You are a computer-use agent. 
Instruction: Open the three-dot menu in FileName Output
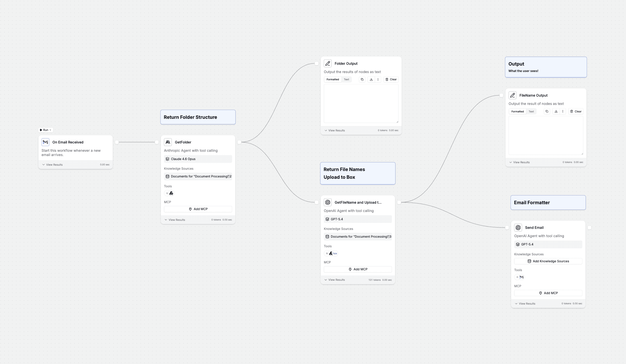pyautogui.click(x=563, y=112)
